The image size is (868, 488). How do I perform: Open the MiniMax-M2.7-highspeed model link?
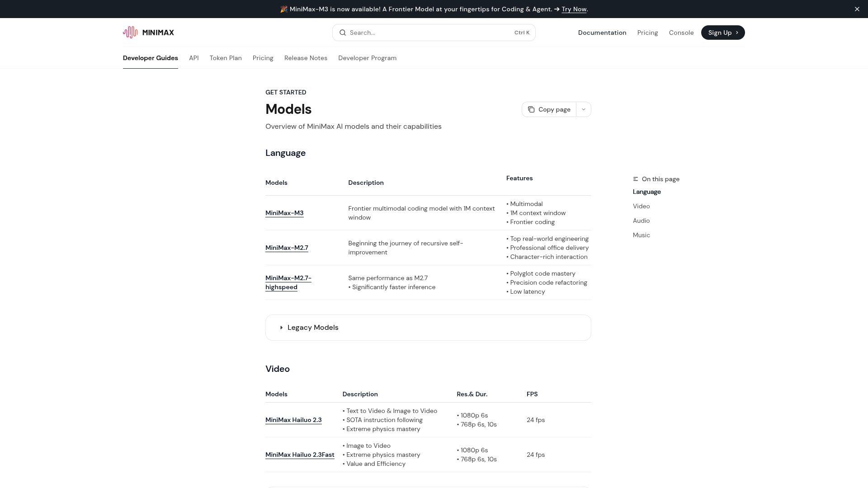click(288, 282)
